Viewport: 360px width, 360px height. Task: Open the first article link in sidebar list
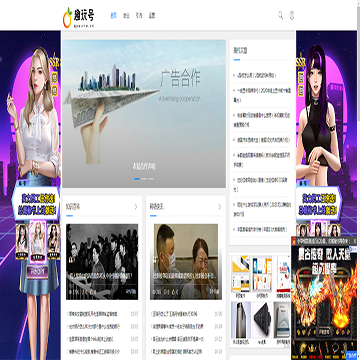pyautogui.click(x=256, y=75)
